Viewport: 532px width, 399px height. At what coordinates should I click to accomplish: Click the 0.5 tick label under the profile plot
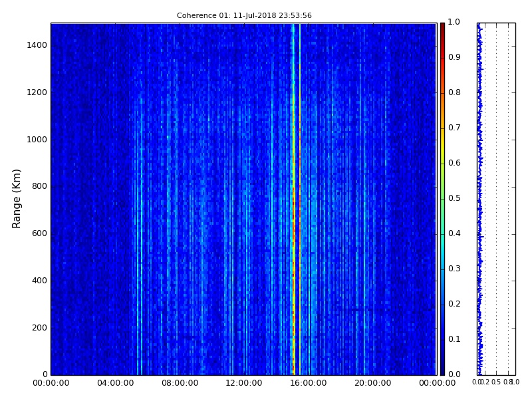pyautogui.click(x=496, y=382)
